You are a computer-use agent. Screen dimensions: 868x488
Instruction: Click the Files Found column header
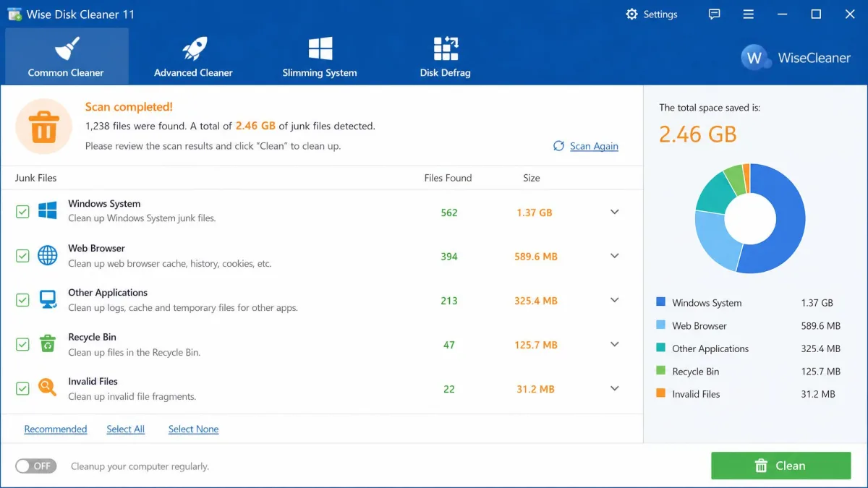tap(448, 178)
